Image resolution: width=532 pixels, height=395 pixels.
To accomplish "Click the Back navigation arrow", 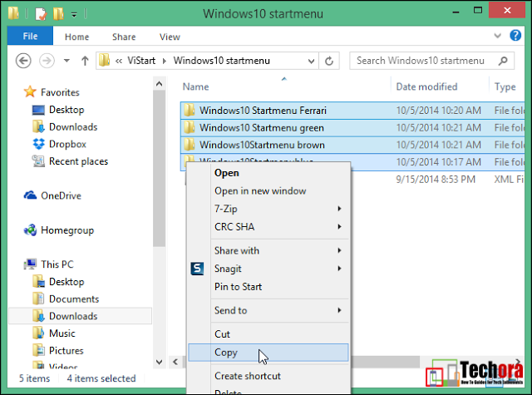I will click(23, 61).
